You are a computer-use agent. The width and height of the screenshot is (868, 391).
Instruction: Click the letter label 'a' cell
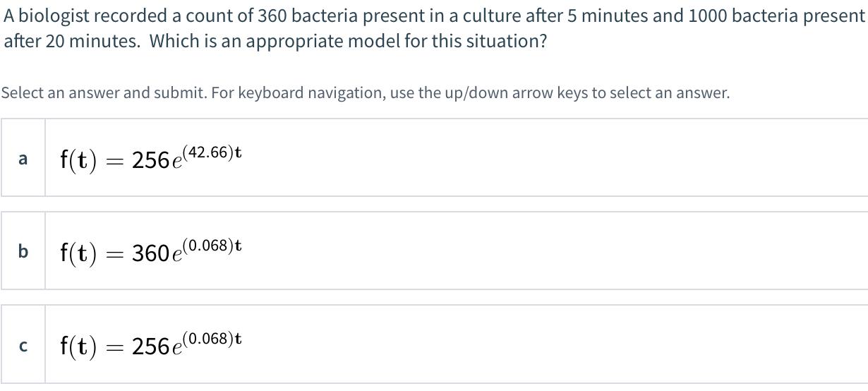[23, 158]
